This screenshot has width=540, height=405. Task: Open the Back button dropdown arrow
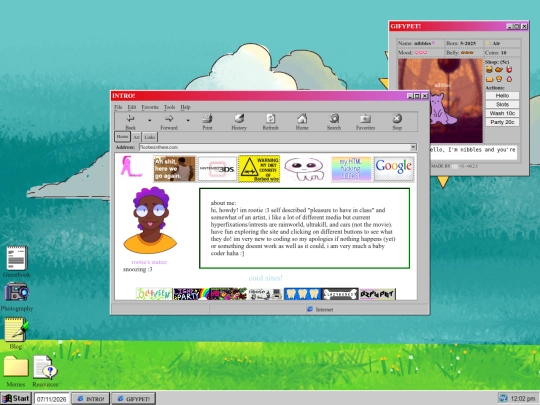tap(149, 120)
